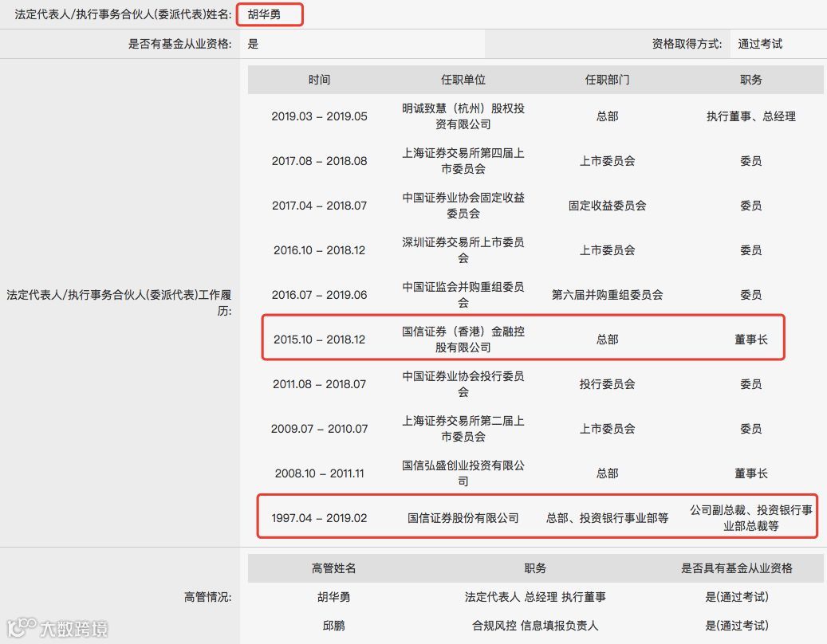Click 通过考试 qualification value
The height and width of the screenshot is (644, 827).
click(760, 44)
